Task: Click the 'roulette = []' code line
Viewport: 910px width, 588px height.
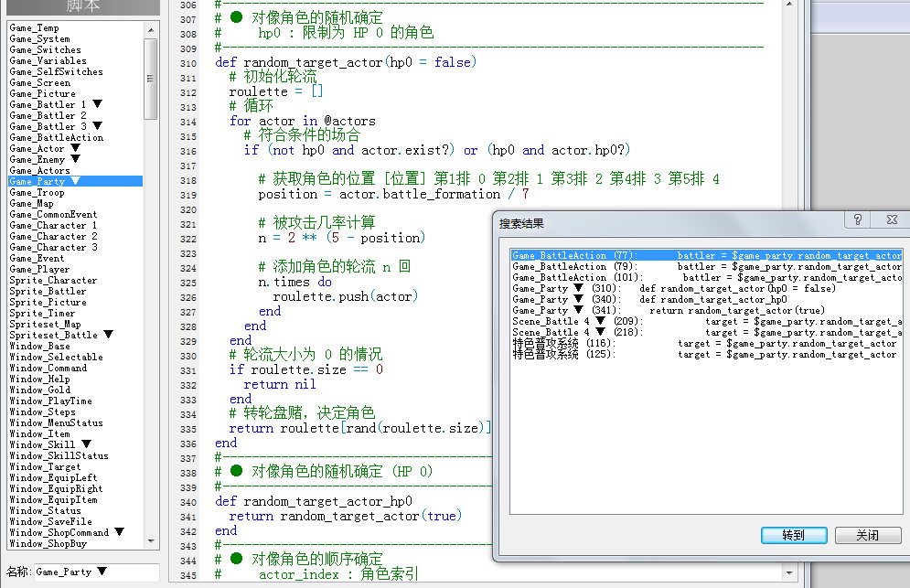Action: [276, 91]
